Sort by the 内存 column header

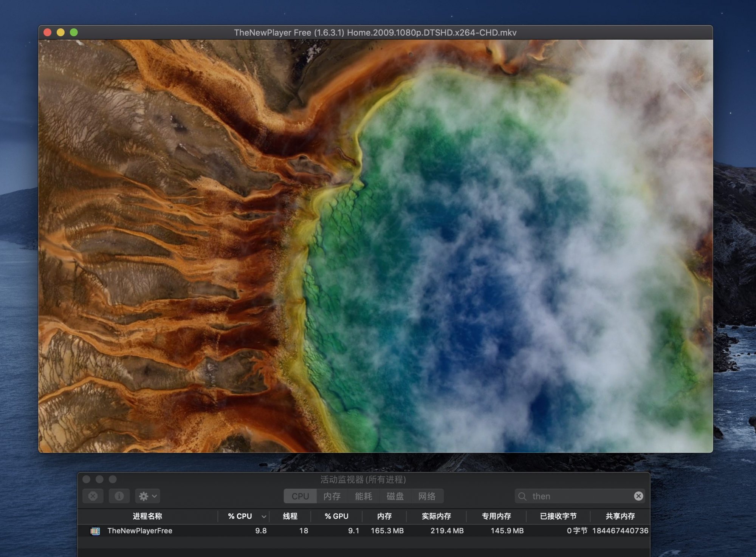pos(384,516)
